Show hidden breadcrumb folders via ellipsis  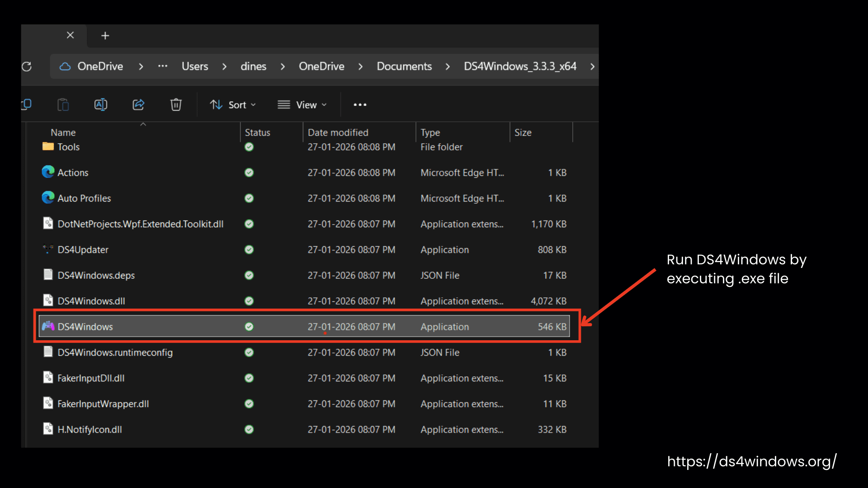point(163,66)
